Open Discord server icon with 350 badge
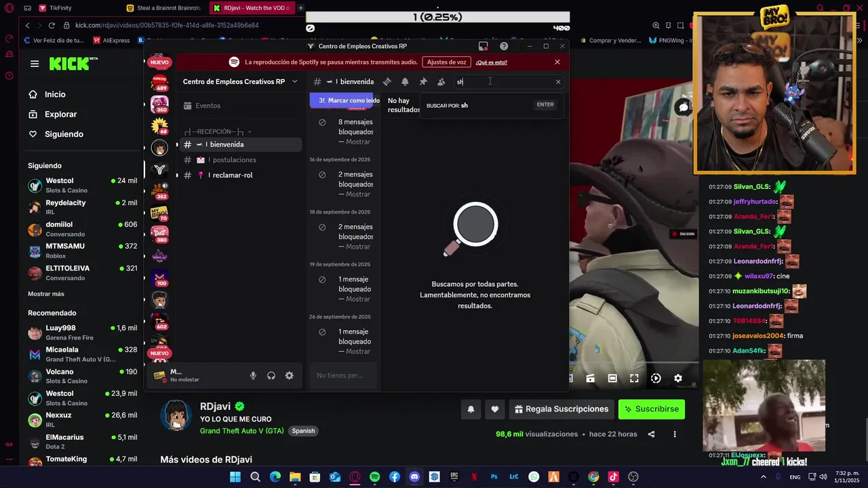 coord(159,104)
